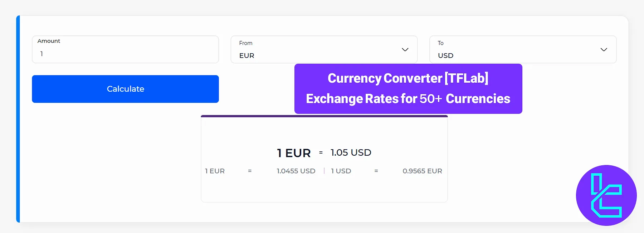Click the Calculate button
Viewport: 644px width, 233px height.
[125, 89]
